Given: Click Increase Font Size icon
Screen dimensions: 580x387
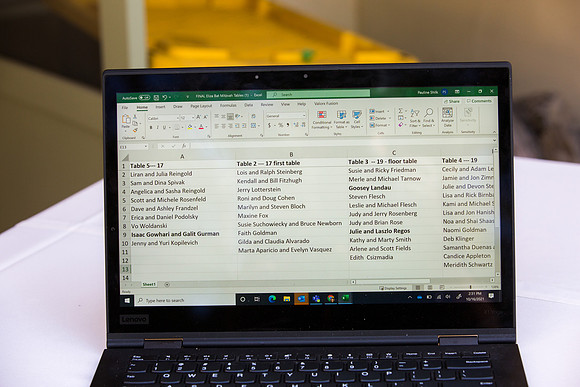Looking at the screenshot, I should (199, 117).
